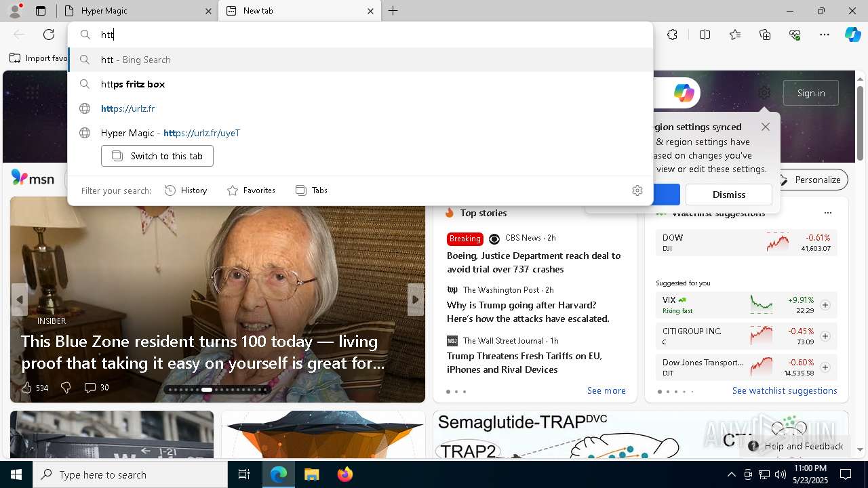The height and width of the screenshot is (488, 868).
Task: Open the Edge profile icon
Action: (x=15, y=11)
